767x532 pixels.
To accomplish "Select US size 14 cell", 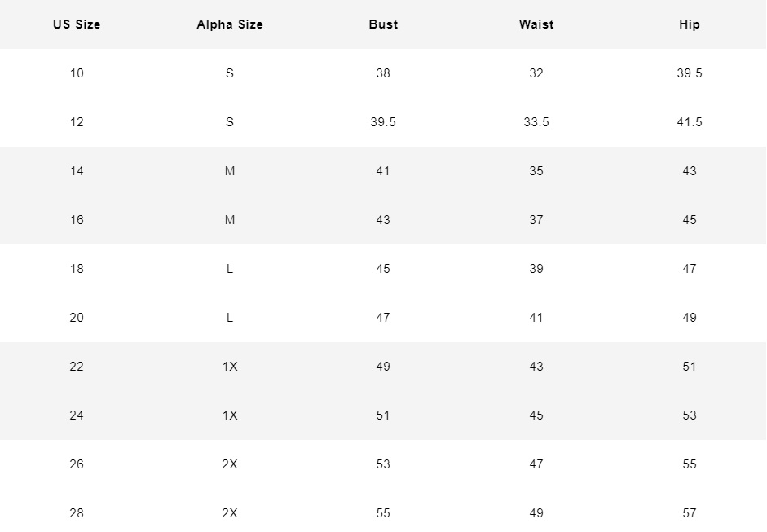I will click(x=77, y=171).
